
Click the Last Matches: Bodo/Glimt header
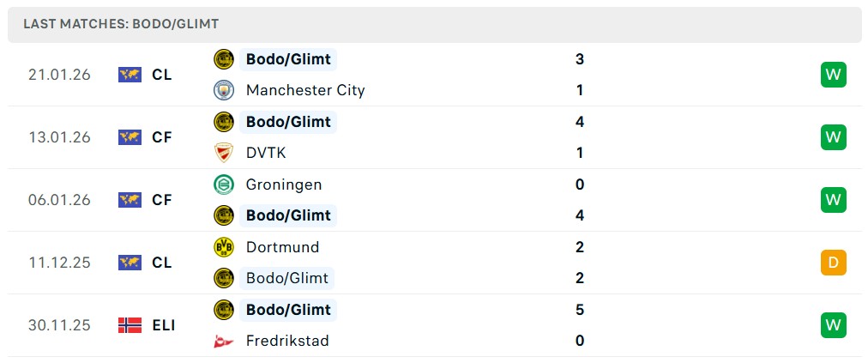pos(121,24)
